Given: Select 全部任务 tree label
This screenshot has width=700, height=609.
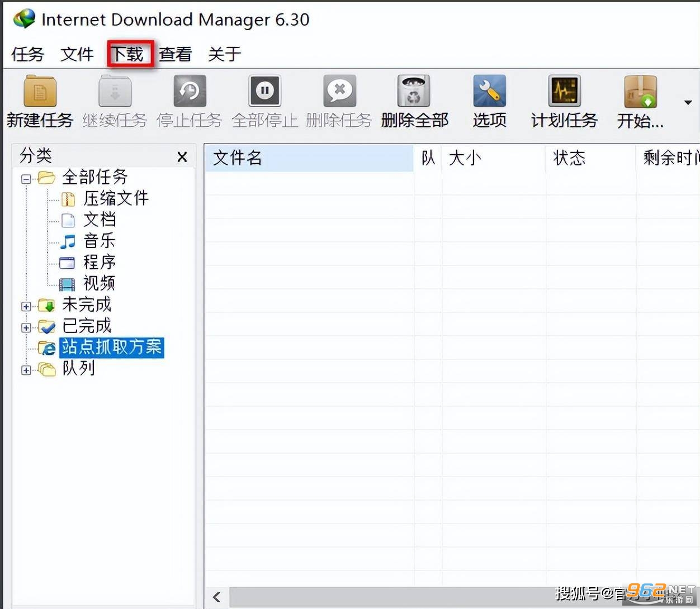Looking at the screenshot, I should 94,177.
